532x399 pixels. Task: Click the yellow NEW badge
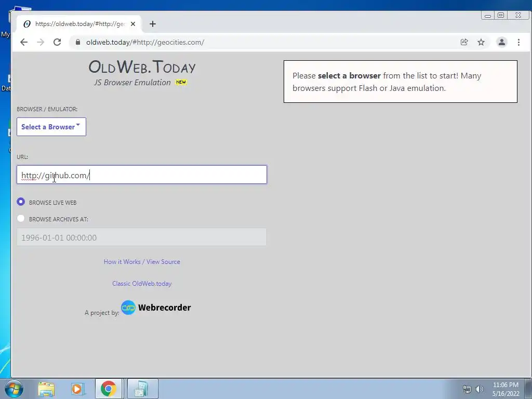click(181, 82)
